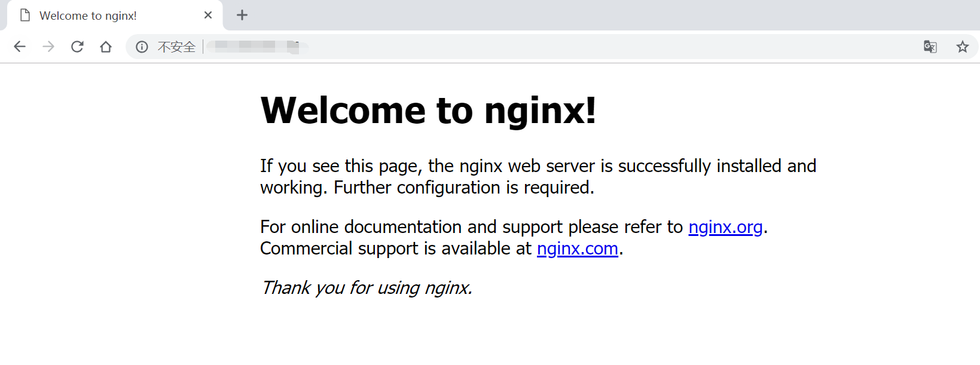The image size is (980, 365).
Task: Select the Welcome to nginx! tab
Action: (115, 16)
